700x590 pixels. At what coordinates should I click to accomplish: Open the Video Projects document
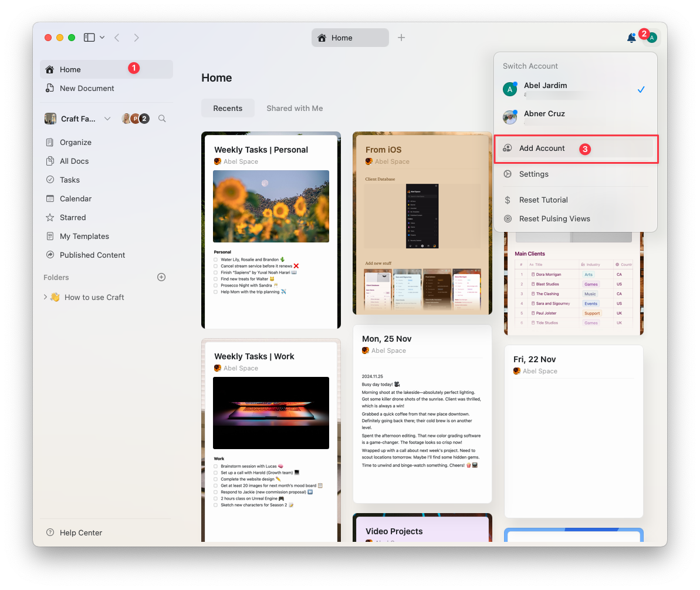[x=422, y=527]
